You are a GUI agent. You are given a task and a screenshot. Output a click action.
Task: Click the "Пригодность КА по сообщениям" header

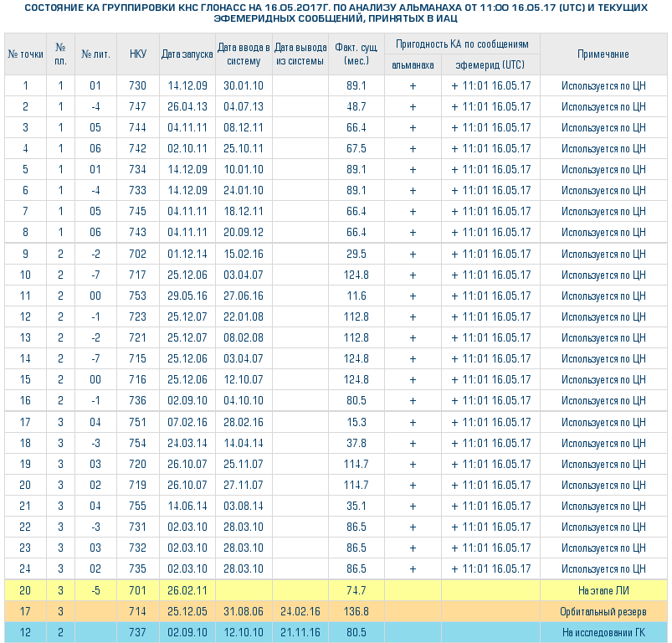tap(462, 44)
